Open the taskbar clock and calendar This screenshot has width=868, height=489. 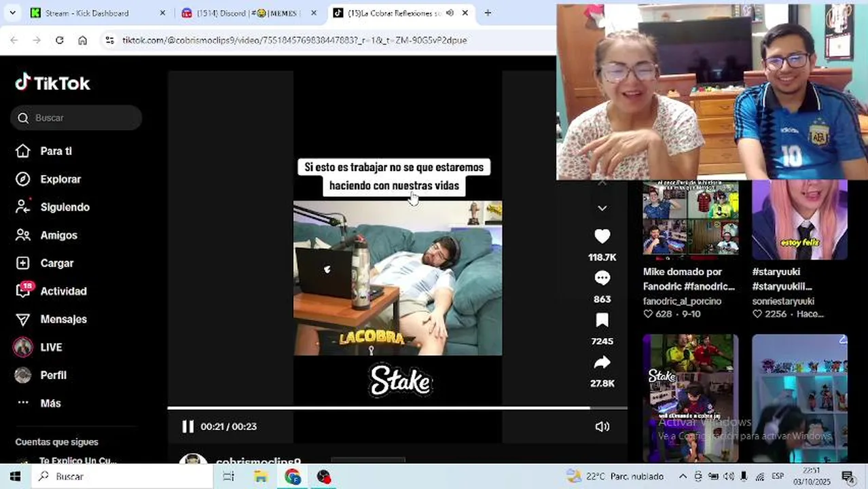(811, 476)
